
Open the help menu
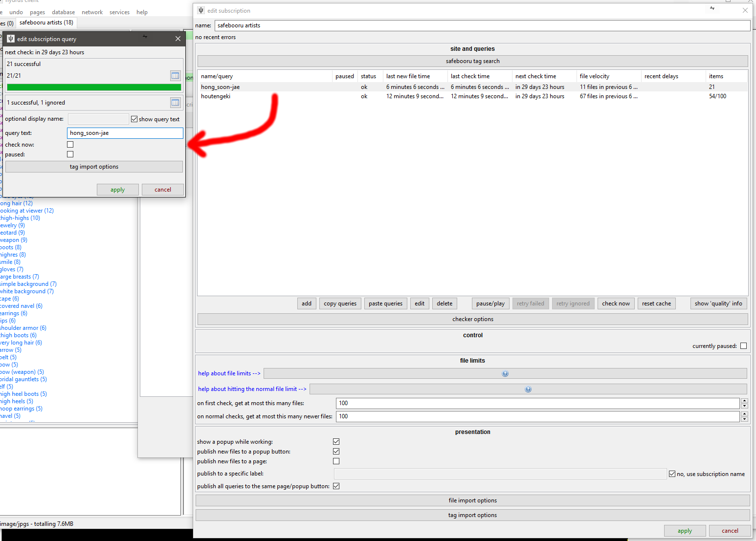142,12
